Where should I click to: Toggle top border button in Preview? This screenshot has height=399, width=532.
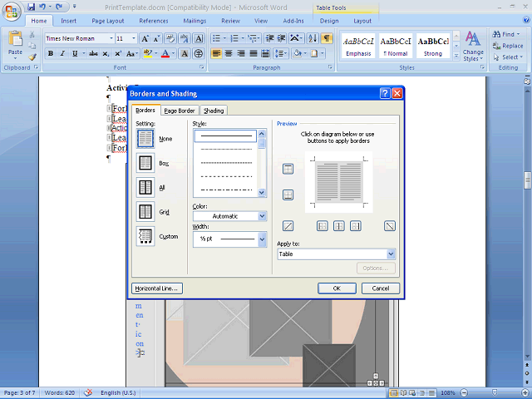click(288, 169)
